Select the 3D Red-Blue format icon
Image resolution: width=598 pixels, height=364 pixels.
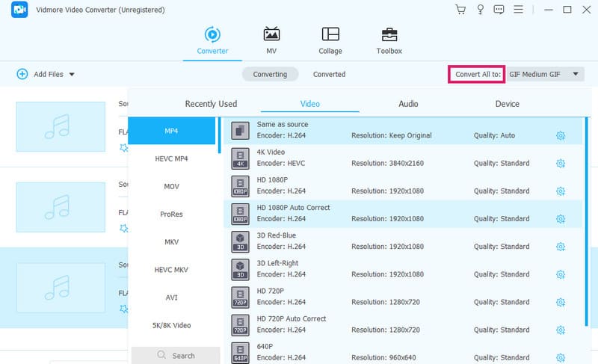point(240,241)
